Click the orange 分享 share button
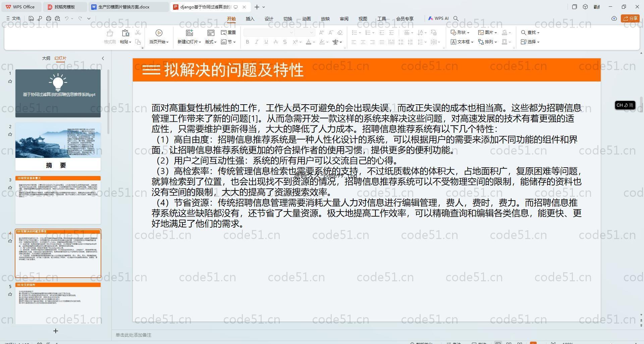Viewport: 644px width, 344px height. click(x=630, y=18)
